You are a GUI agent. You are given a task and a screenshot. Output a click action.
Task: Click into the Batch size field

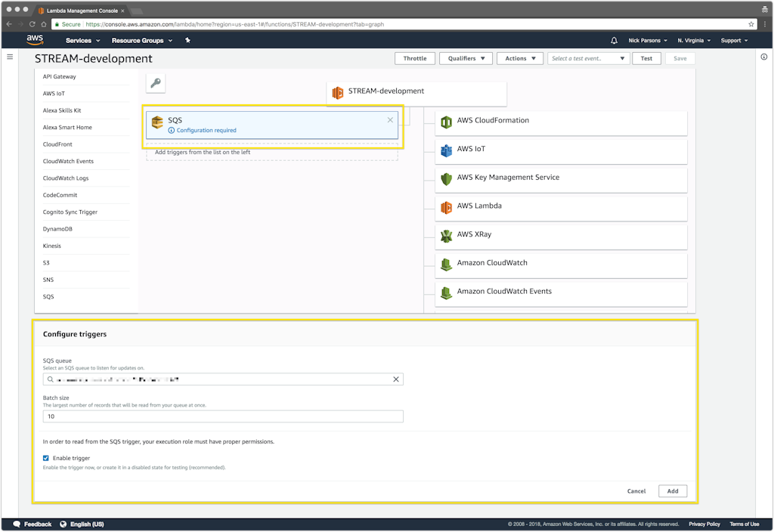[223, 416]
